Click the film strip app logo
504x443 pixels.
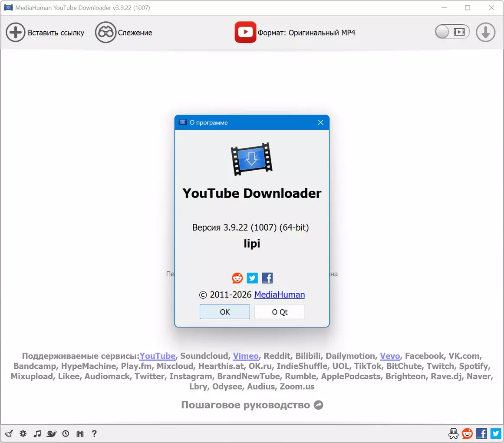click(x=252, y=159)
